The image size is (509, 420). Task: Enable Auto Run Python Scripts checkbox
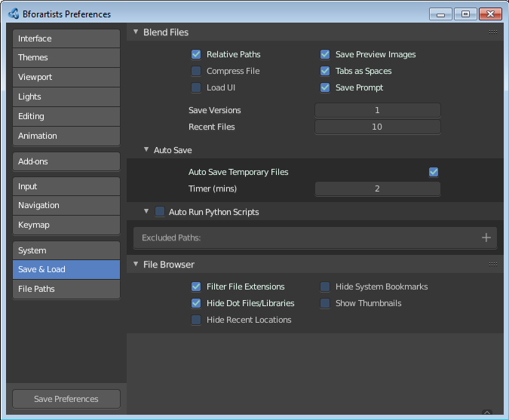[x=159, y=212]
